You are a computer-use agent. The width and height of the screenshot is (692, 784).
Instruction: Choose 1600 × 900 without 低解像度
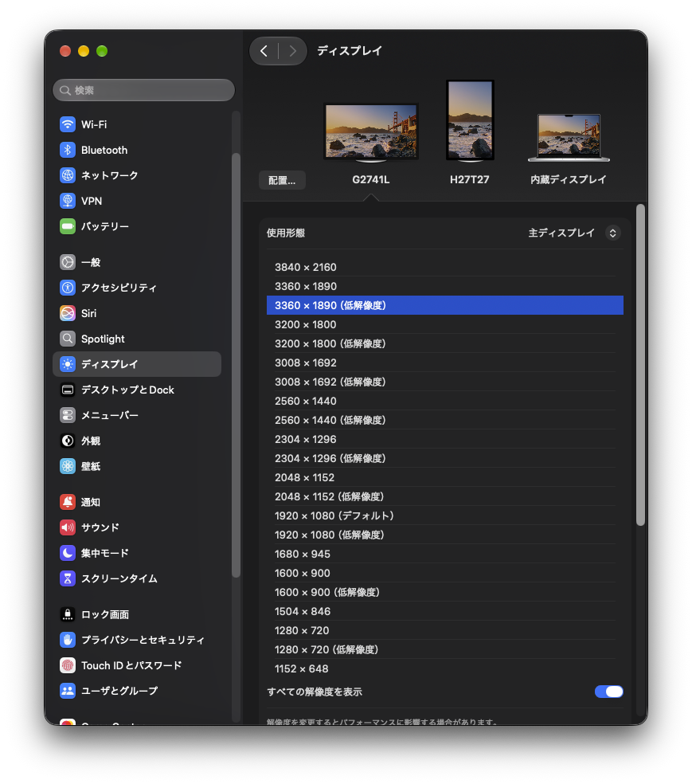coord(444,574)
